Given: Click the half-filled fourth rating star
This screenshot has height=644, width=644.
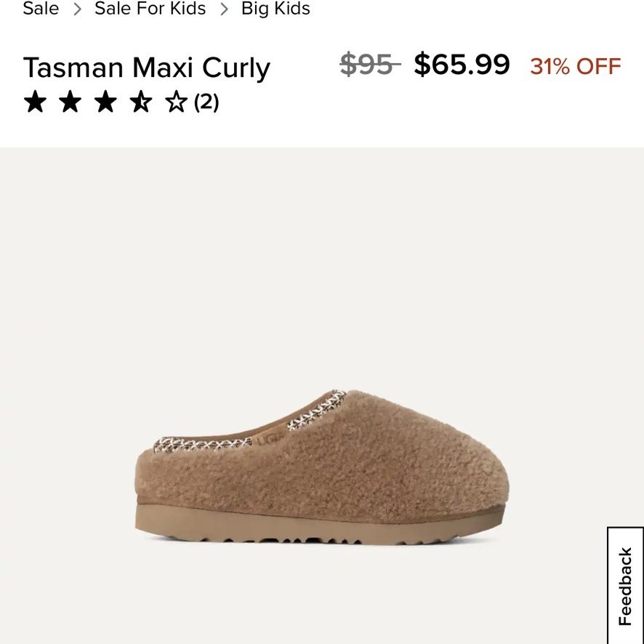Looking at the screenshot, I should pyautogui.click(x=141, y=102).
